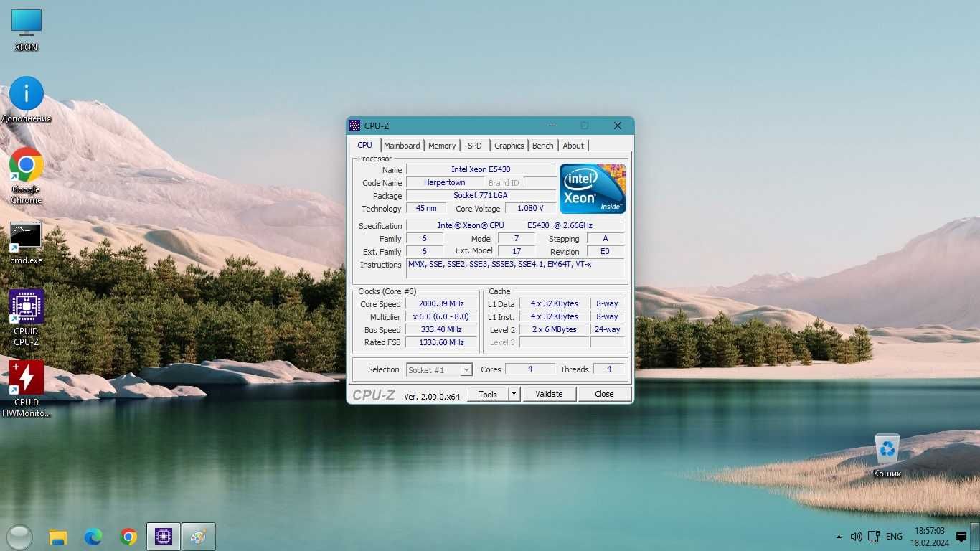Open File Explorer from the taskbar
Image resolution: width=980 pixels, height=551 pixels.
tap(58, 537)
